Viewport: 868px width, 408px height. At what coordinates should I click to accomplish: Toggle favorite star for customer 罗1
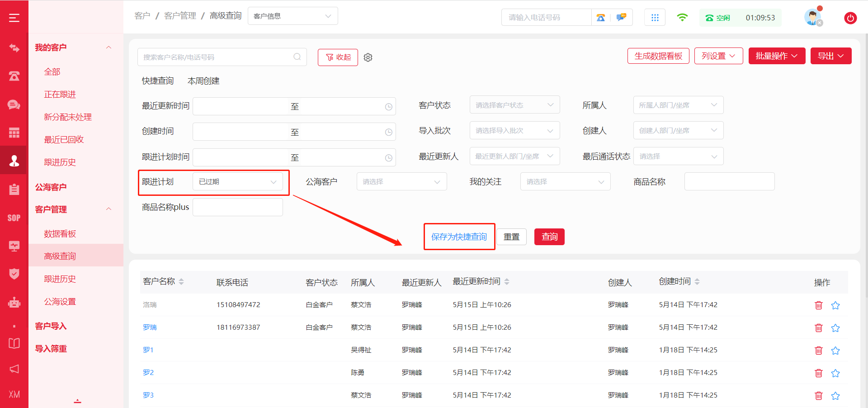835,351
